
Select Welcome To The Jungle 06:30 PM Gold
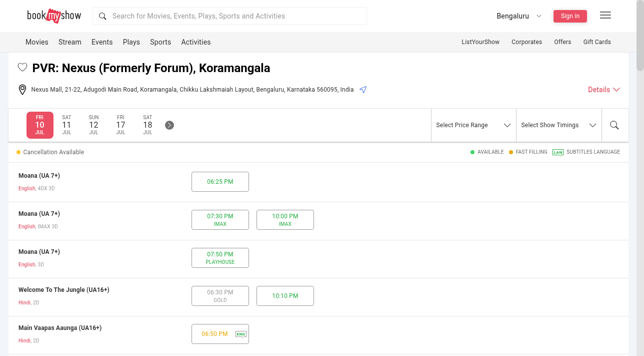220,296
